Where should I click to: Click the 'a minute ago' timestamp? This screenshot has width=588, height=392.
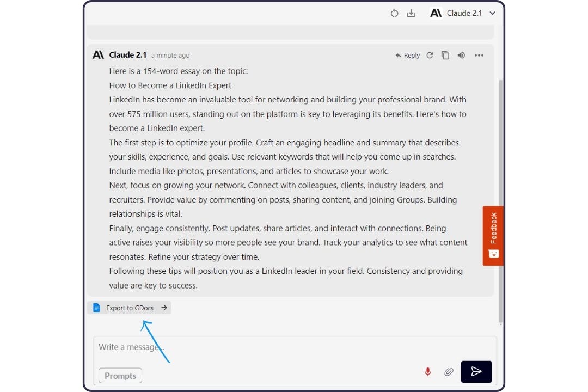coord(170,56)
